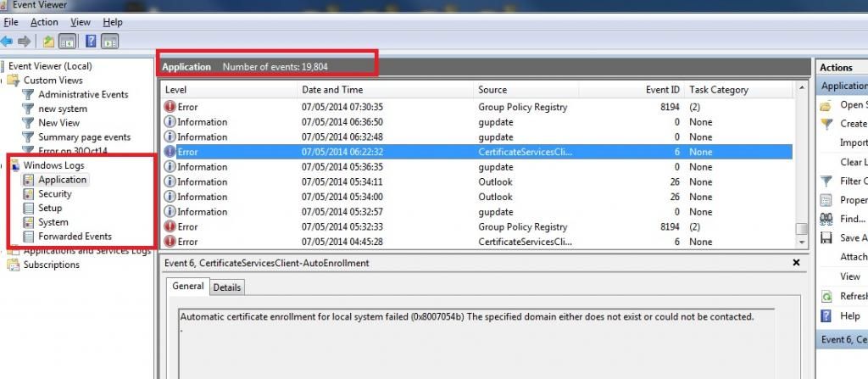Screen dimensions: 868x379
Task: Select gupdate event at 05:36:35
Action: coord(478,167)
